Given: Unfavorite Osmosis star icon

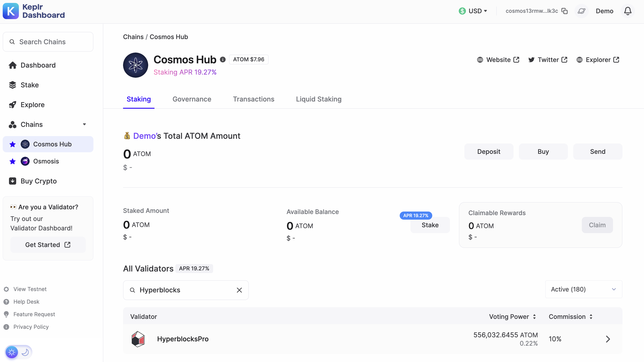Looking at the screenshot, I should click(13, 161).
